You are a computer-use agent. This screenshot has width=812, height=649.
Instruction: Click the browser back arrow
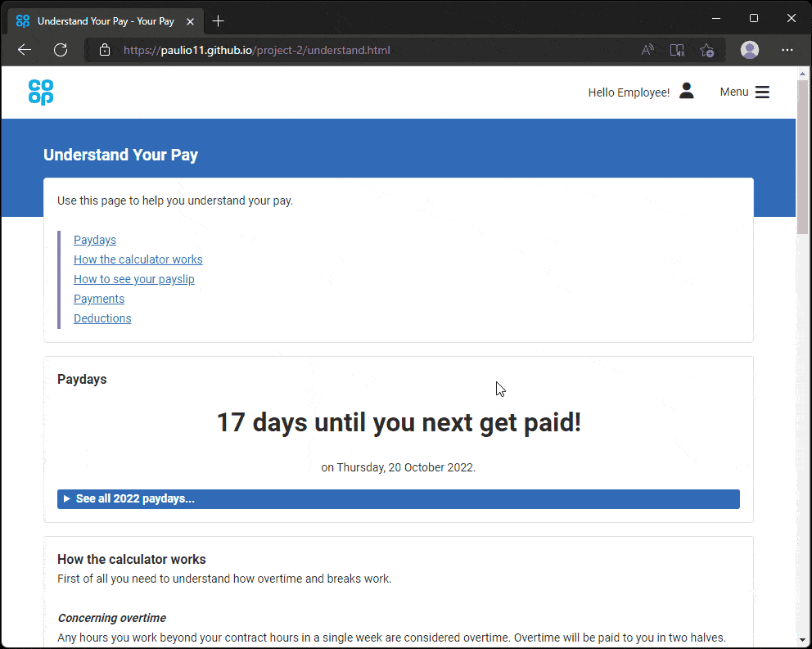(25, 50)
